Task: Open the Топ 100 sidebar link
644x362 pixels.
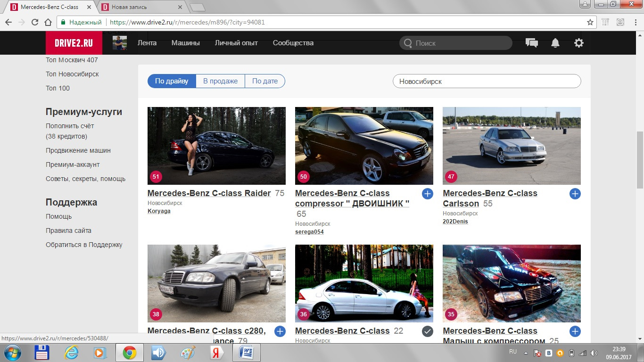Action: [58, 88]
